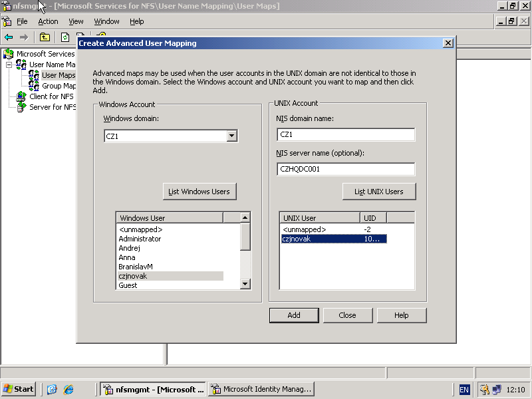Click the List Windows Users button
532x399 pixels.
(x=199, y=192)
